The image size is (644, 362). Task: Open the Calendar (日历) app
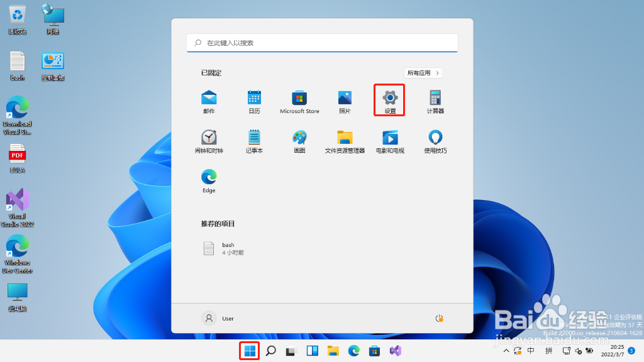(254, 102)
